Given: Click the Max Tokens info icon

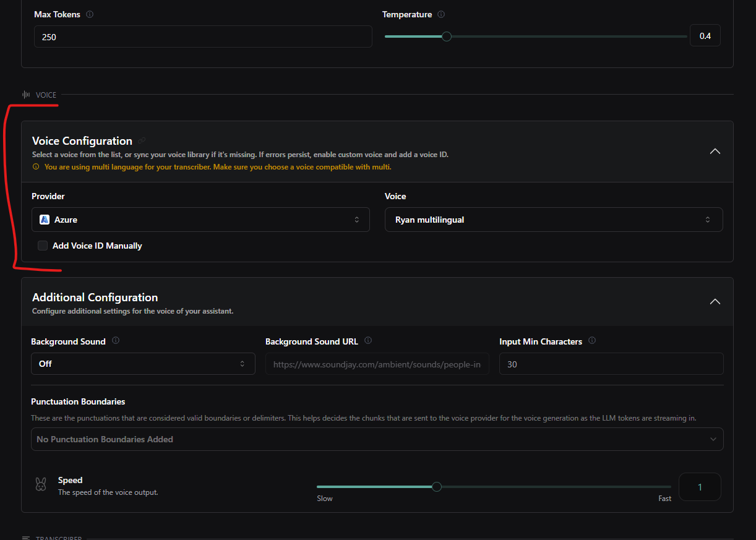Looking at the screenshot, I should point(90,14).
